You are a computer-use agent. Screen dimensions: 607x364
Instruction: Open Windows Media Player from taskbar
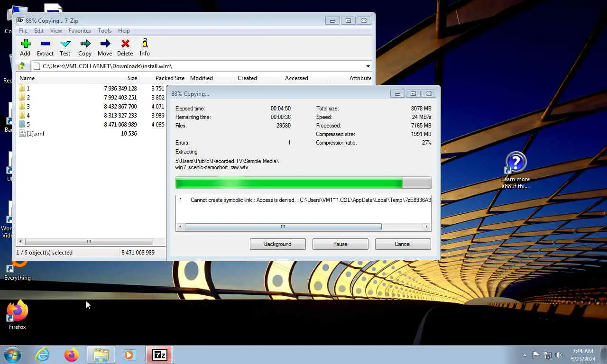[x=129, y=355]
